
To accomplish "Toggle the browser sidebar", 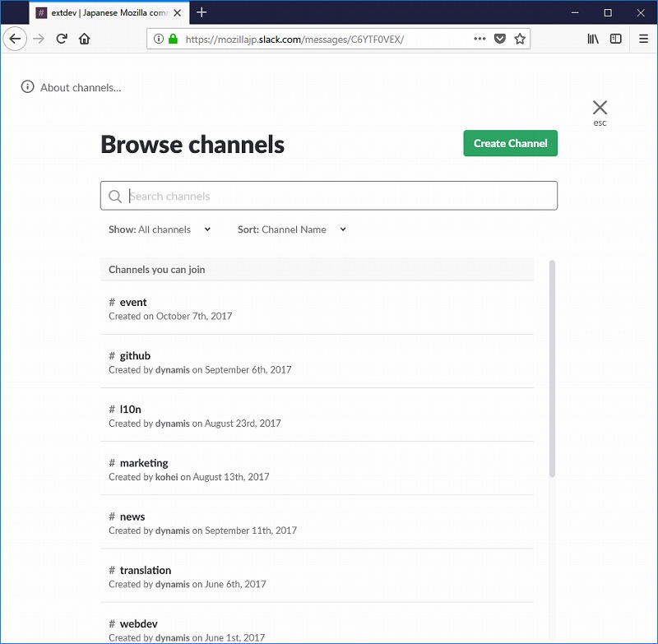I will click(615, 39).
